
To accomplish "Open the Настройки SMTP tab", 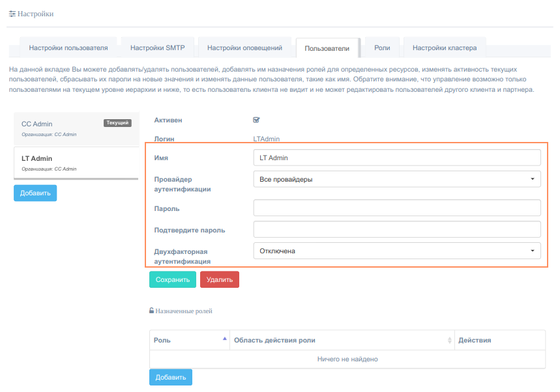I will point(157,48).
